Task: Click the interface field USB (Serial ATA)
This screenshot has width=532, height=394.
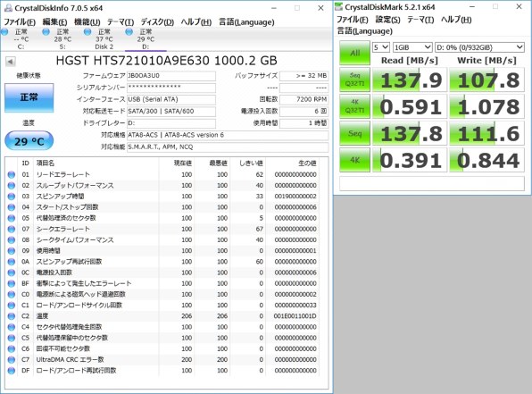Action: (x=171, y=99)
